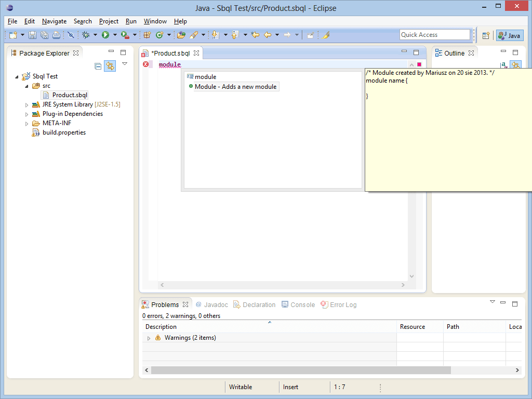Open the External Tools dropdown arrow
Screen dimensions: 532x399
tap(135, 35)
